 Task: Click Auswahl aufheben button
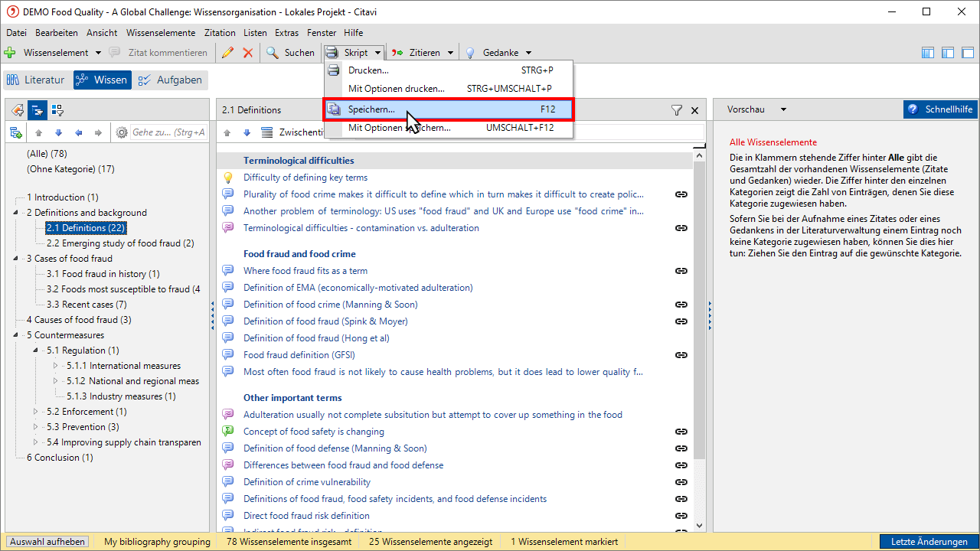click(x=47, y=542)
